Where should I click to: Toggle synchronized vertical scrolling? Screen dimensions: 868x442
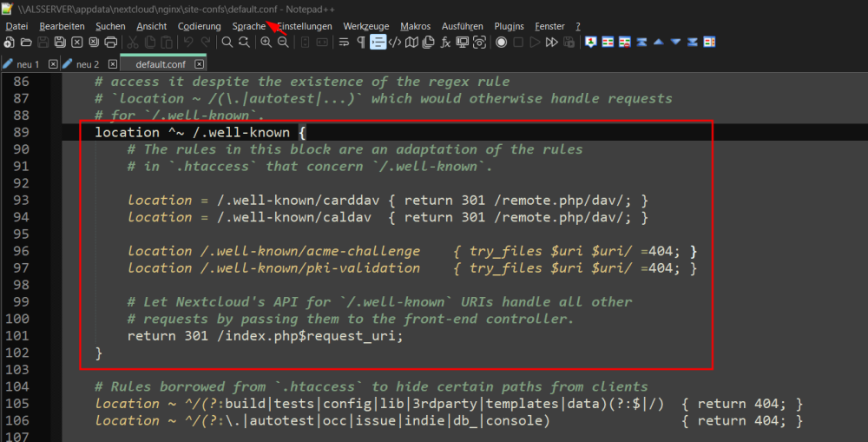coord(305,42)
